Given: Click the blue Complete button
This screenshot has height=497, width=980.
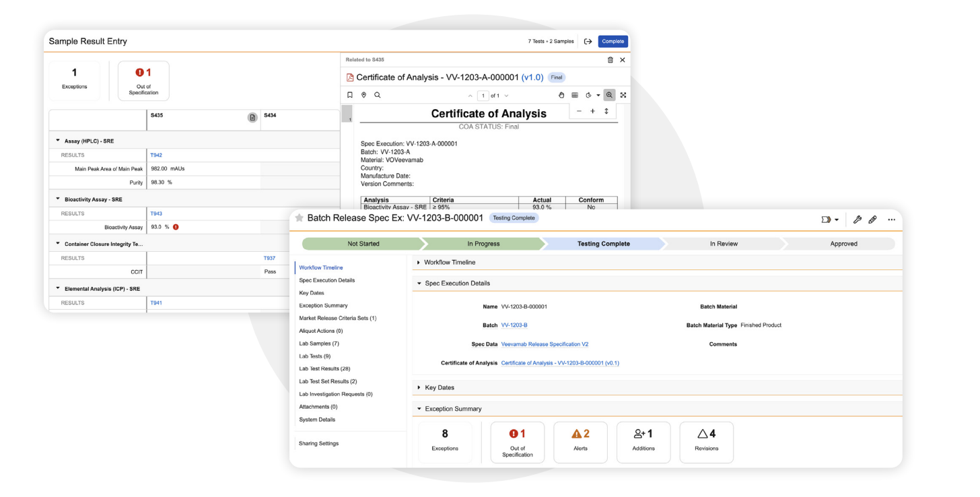Looking at the screenshot, I should click(612, 41).
